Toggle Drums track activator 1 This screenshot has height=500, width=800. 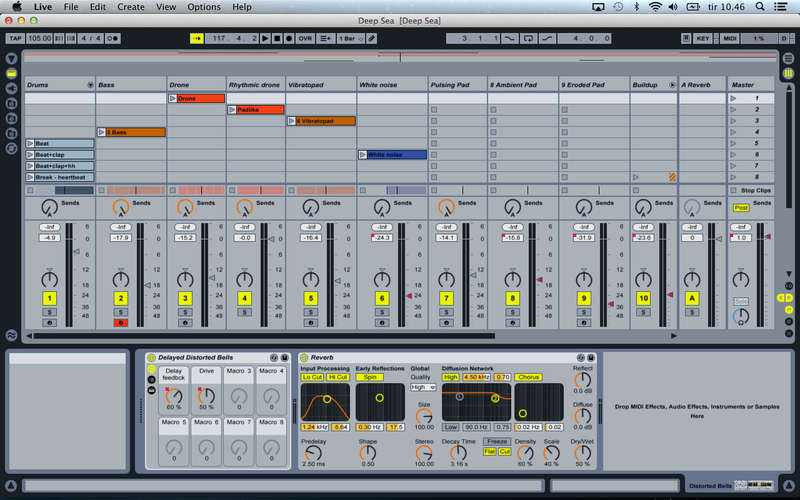tap(49, 298)
